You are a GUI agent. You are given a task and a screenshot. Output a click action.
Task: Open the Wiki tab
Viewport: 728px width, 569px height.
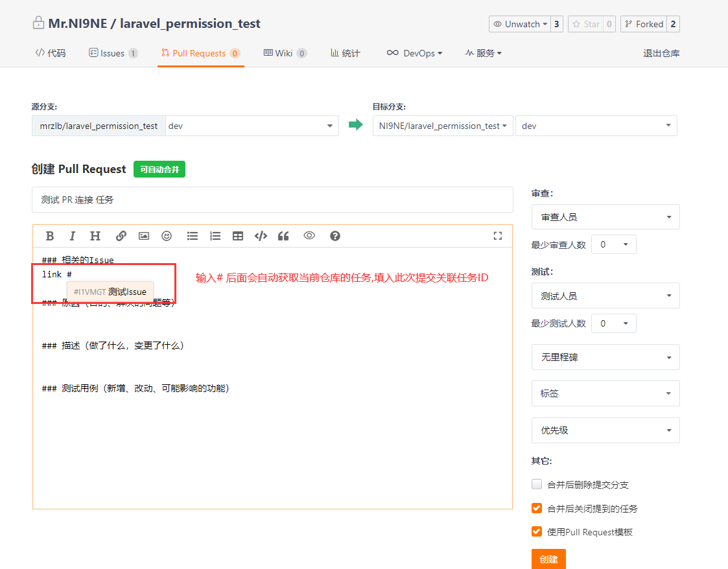(284, 53)
